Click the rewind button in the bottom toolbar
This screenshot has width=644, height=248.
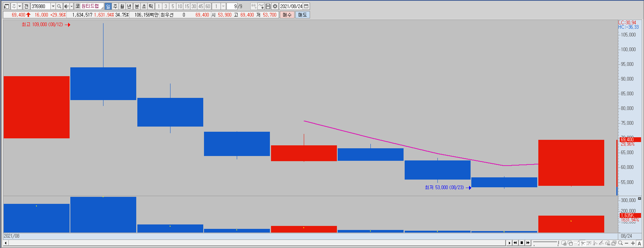[515, 243]
